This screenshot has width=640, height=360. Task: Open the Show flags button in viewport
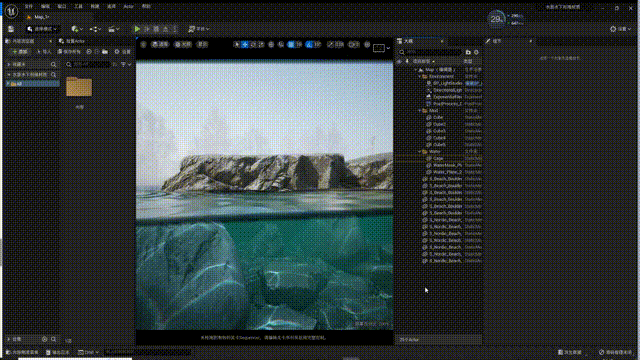pyautogui.click(x=202, y=44)
